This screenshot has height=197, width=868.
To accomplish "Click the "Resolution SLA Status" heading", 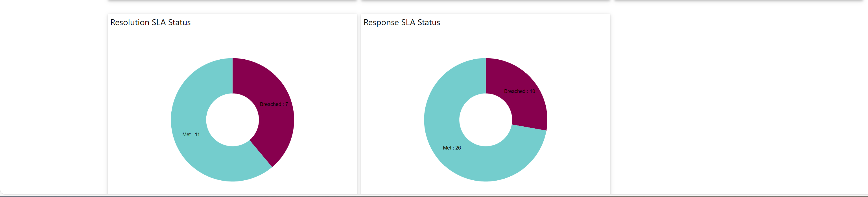I will coord(150,22).
